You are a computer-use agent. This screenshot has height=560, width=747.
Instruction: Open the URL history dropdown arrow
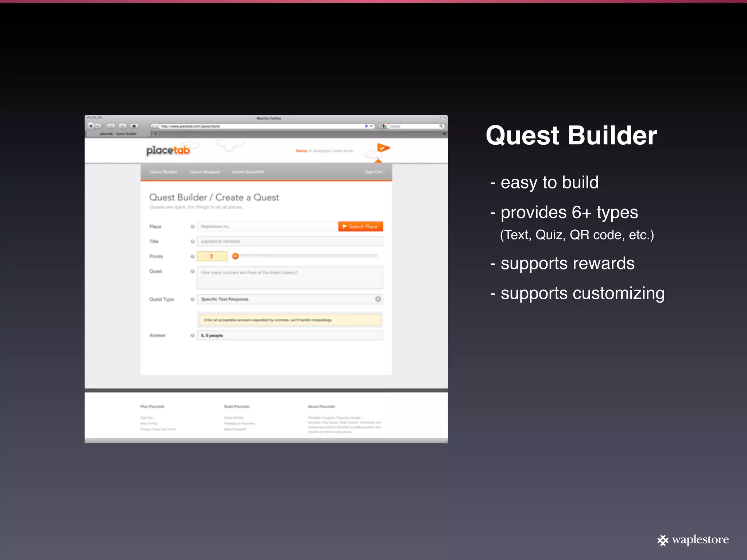coord(371,126)
